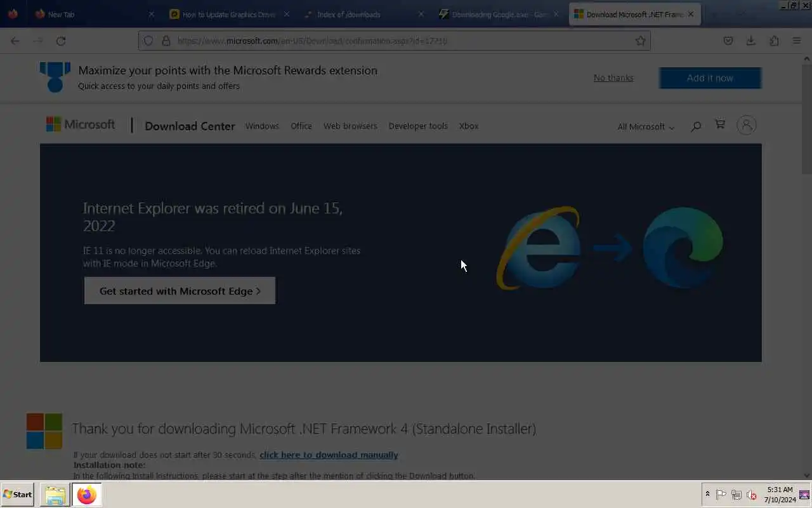
Task: Open the Developer tools navigation item
Action: pos(418,126)
